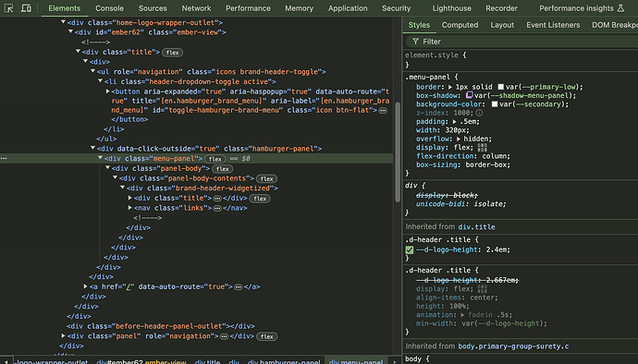Switch to the Application tab
The height and width of the screenshot is (364, 638).
(348, 8)
